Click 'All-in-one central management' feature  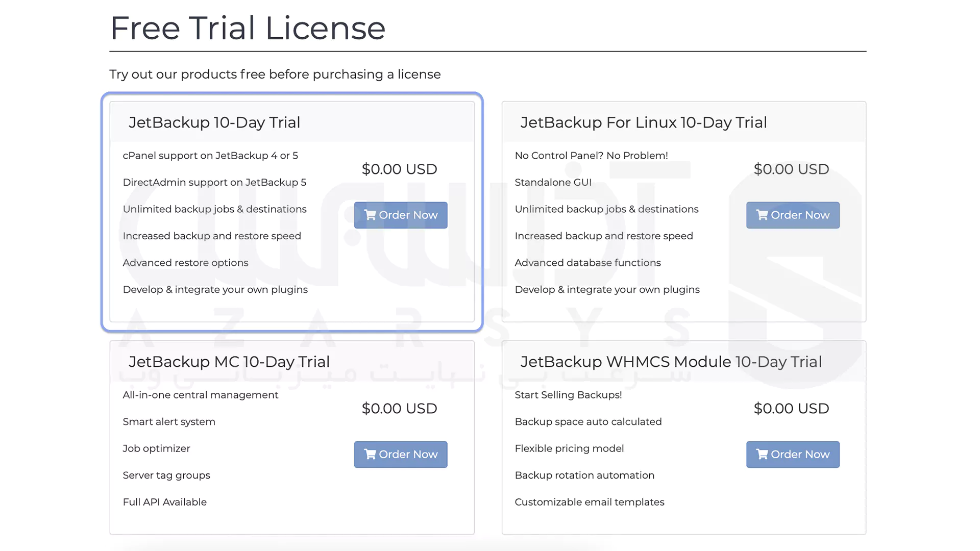[201, 395]
